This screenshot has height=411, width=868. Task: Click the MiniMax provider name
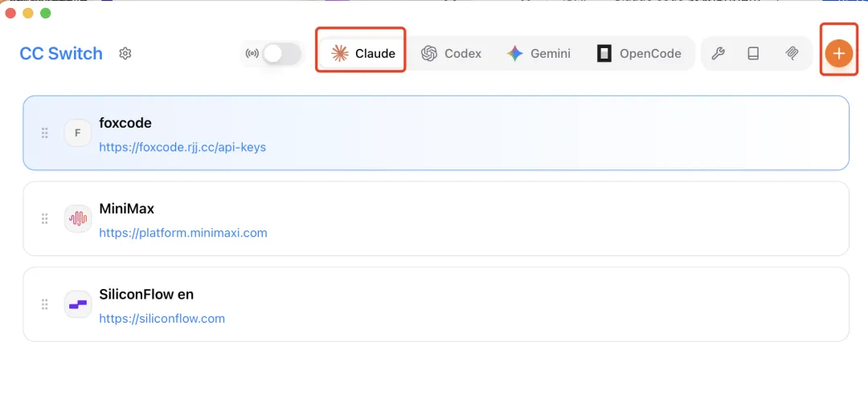click(x=127, y=209)
